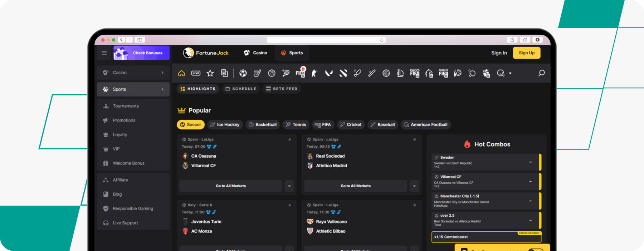Open stats icon on Real Sociedad card
This screenshot has height=251, width=644.
tap(414, 139)
